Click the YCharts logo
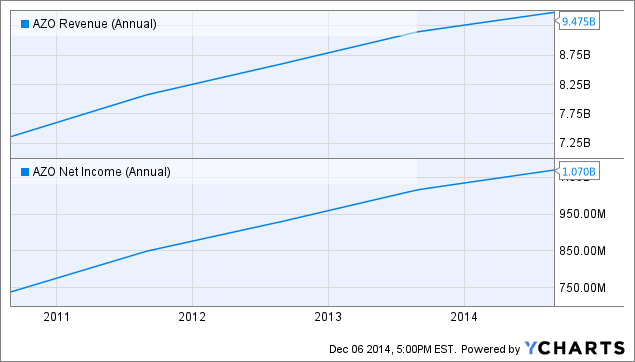The height and width of the screenshot is (362, 635). (575, 348)
